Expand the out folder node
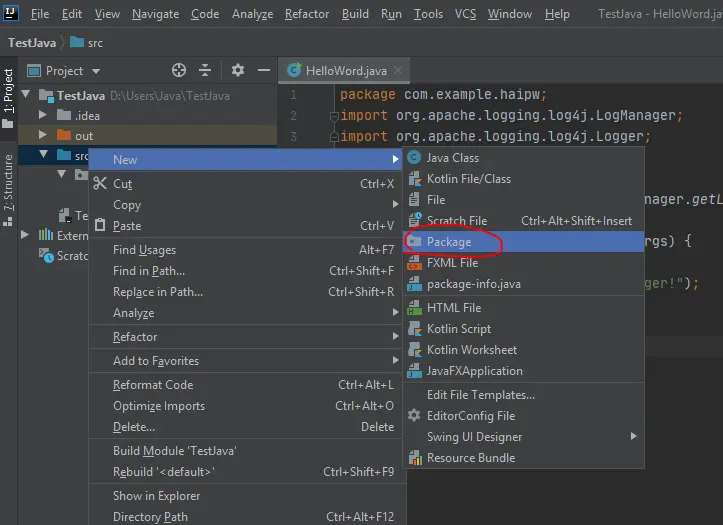This screenshot has width=723, height=525. tap(43, 135)
